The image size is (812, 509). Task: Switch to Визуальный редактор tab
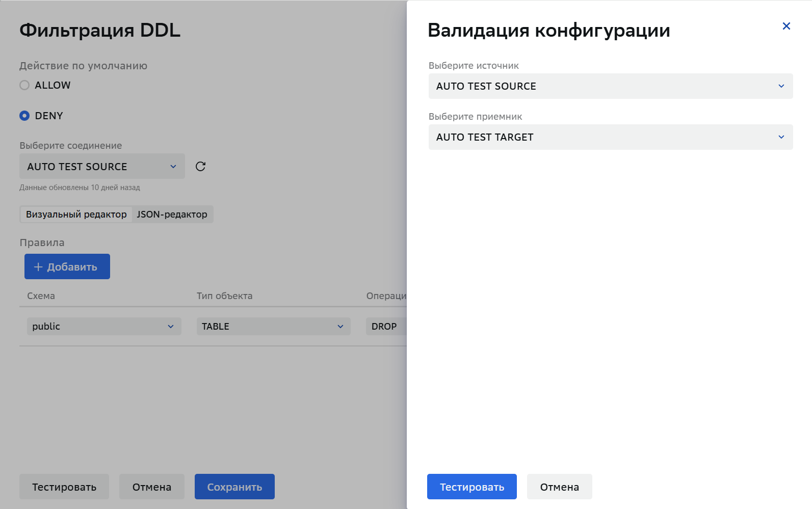(76, 215)
